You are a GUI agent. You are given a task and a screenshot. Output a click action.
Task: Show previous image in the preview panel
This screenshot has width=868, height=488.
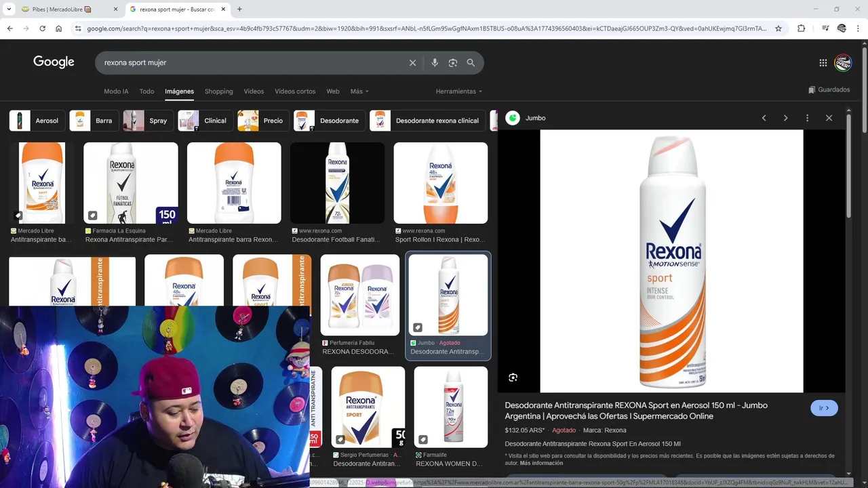point(764,118)
